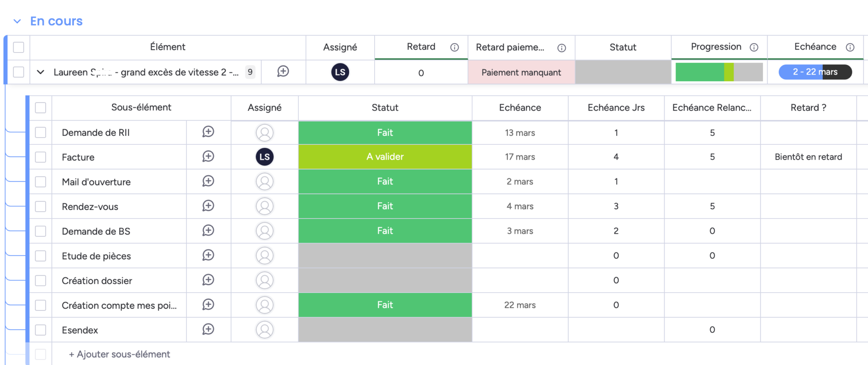Image resolution: width=868 pixels, height=365 pixels.
Task: Collapse sub-items of the Laureen item
Action: [x=41, y=72]
